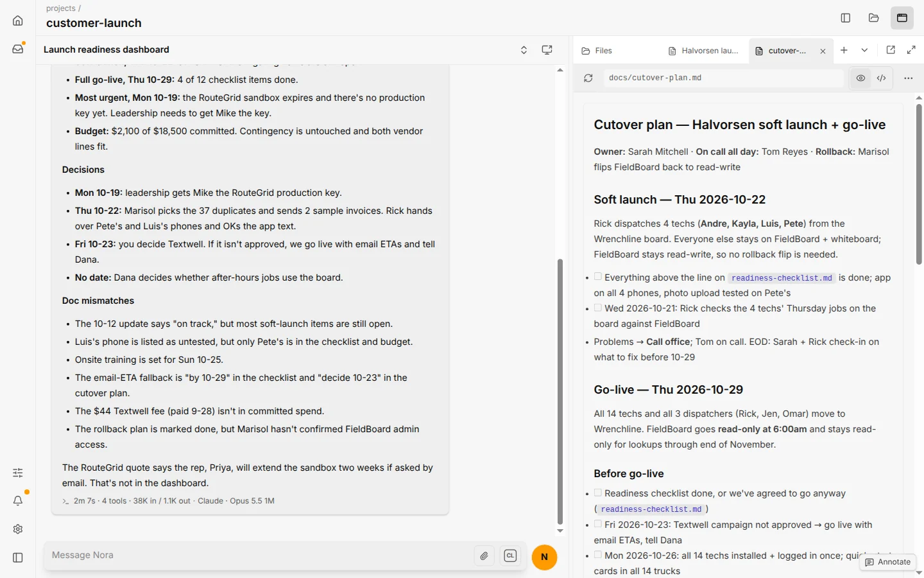Viewport: 924px width, 578px height.
Task: Open the gear settings icon
Action: (x=18, y=529)
